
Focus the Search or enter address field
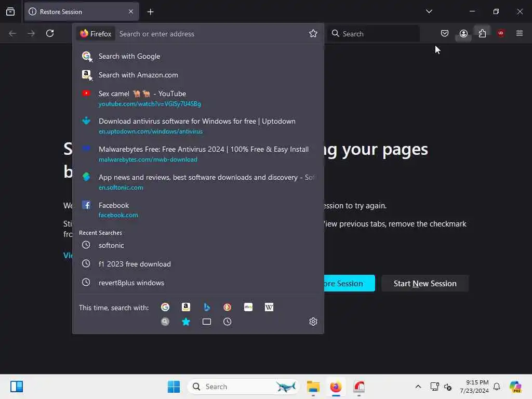pyautogui.click(x=210, y=34)
